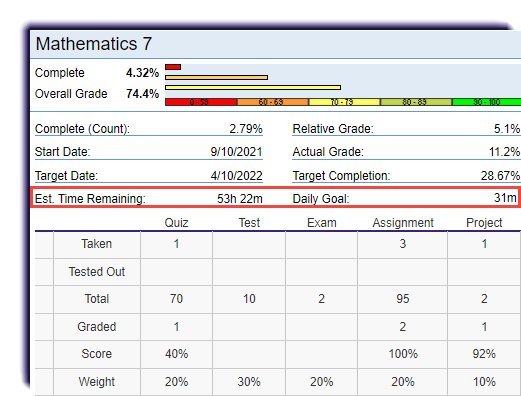Click the red Complete progress bar

tap(173, 67)
